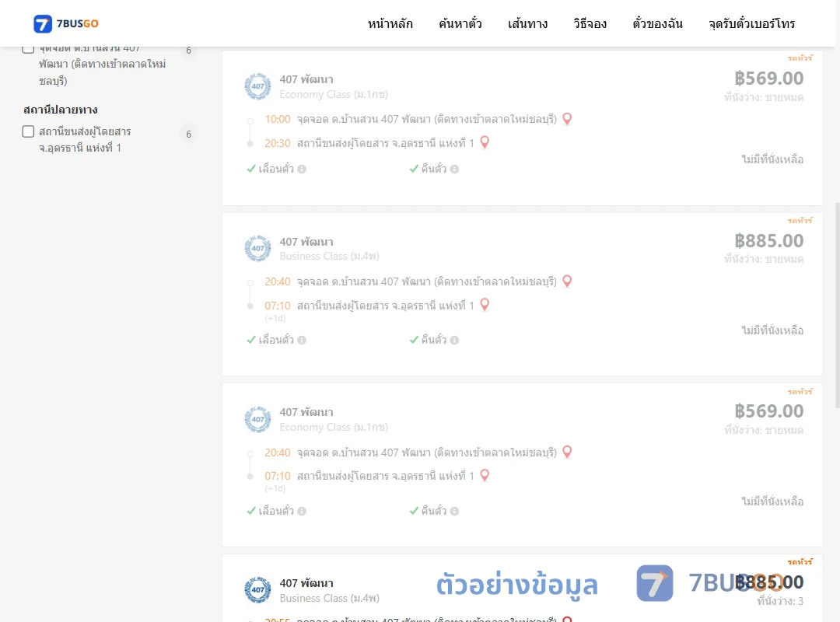The image size is (840, 622).
Task: Click the ฿885.00 price on 20:40 Business trip
Action: pyautogui.click(x=768, y=240)
